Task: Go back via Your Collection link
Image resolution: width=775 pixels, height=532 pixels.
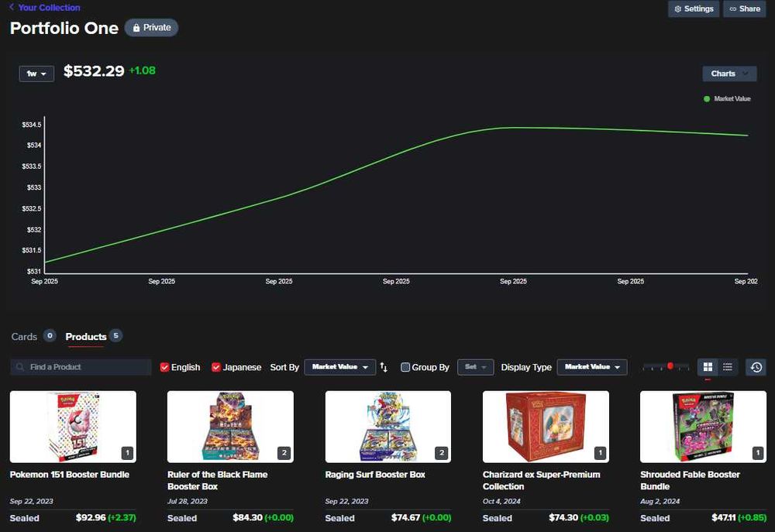Action: 44,8
